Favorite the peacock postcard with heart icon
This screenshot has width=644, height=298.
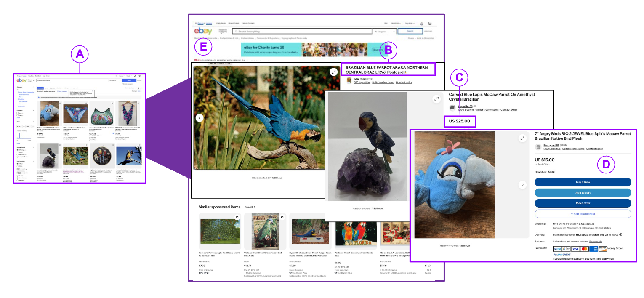(x=237, y=218)
